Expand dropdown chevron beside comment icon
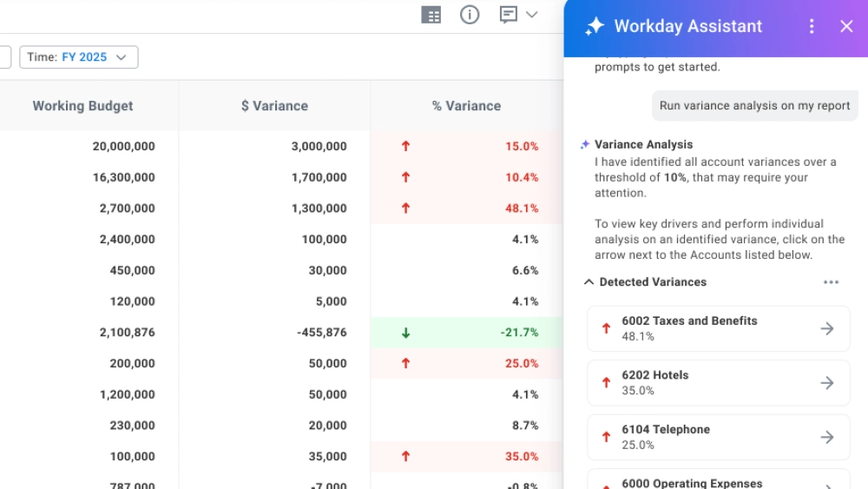868x489 pixels. tap(532, 15)
